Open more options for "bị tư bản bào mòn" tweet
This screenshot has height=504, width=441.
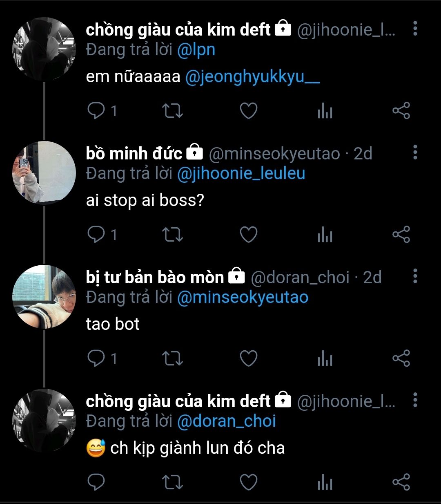tap(415, 276)
